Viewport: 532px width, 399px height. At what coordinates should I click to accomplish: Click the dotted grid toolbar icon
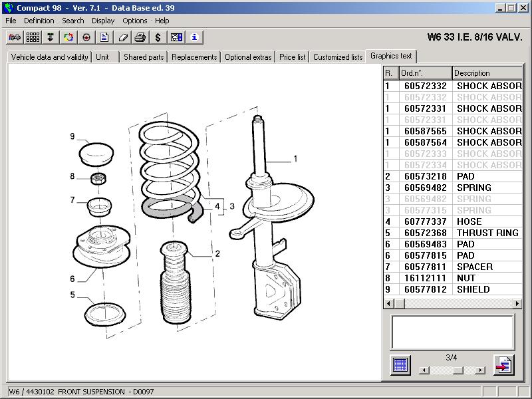pyautogui.click(x=33, y=37)
